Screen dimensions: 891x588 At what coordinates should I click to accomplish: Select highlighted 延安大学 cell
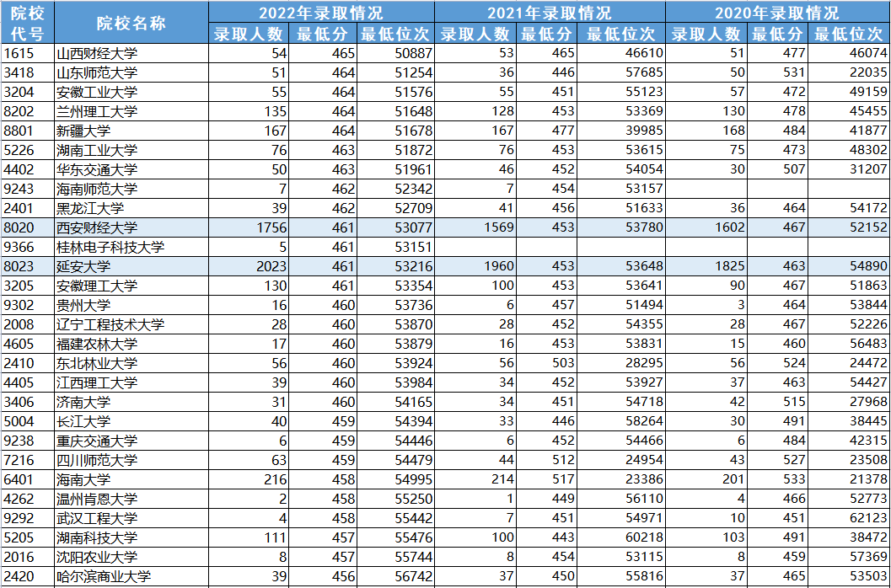click(132, 266)
